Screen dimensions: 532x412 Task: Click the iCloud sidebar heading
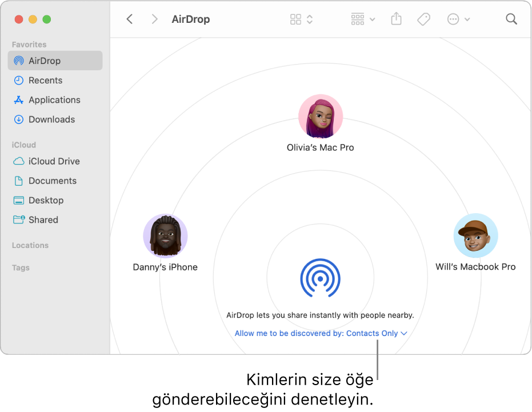24,145
